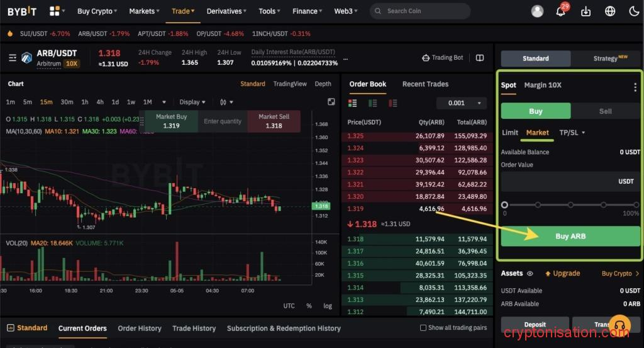Screen dimensions: 644x348
Task: Click the Buy ARB button
Action: (570, 236)
